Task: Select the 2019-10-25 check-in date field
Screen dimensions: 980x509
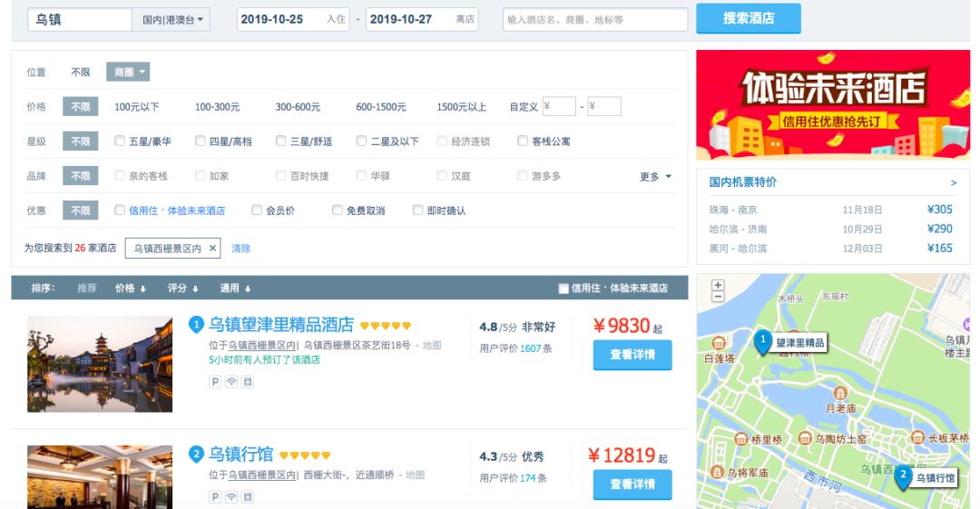Action: tap(292, 19)
